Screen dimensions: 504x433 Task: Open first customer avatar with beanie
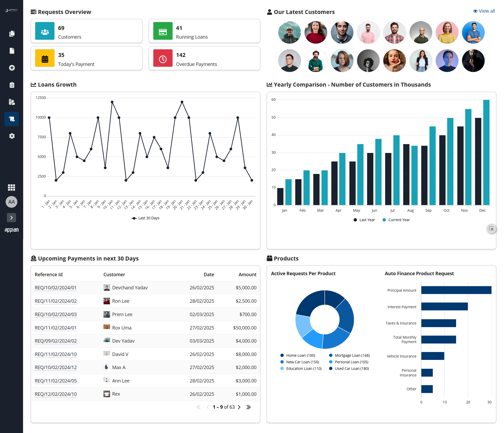(289, 32)
